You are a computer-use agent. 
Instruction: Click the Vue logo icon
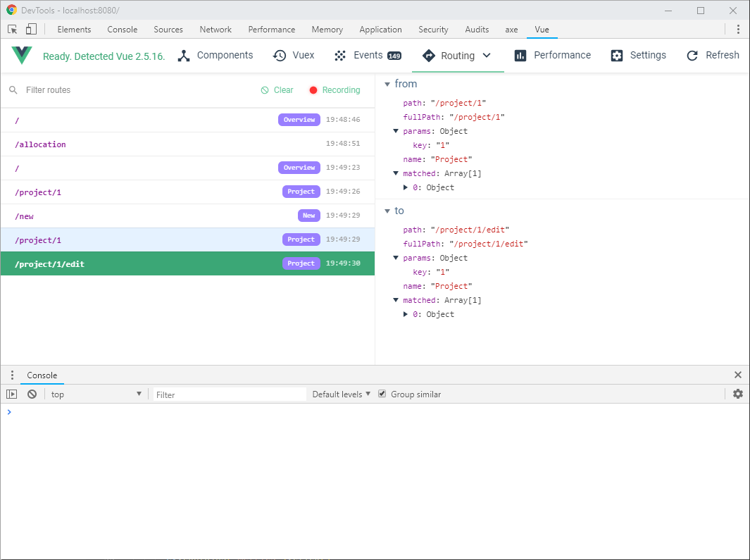point(21,55)
